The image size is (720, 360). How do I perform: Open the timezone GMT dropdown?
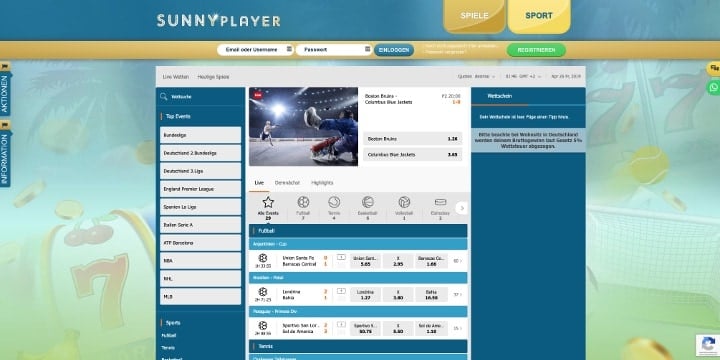(x=523, y=77)
